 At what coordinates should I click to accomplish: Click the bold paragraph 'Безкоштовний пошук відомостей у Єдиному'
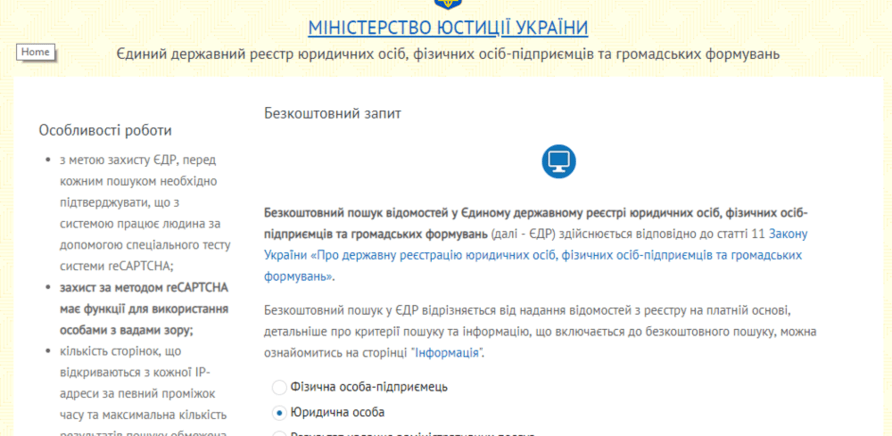click(536, 223)
